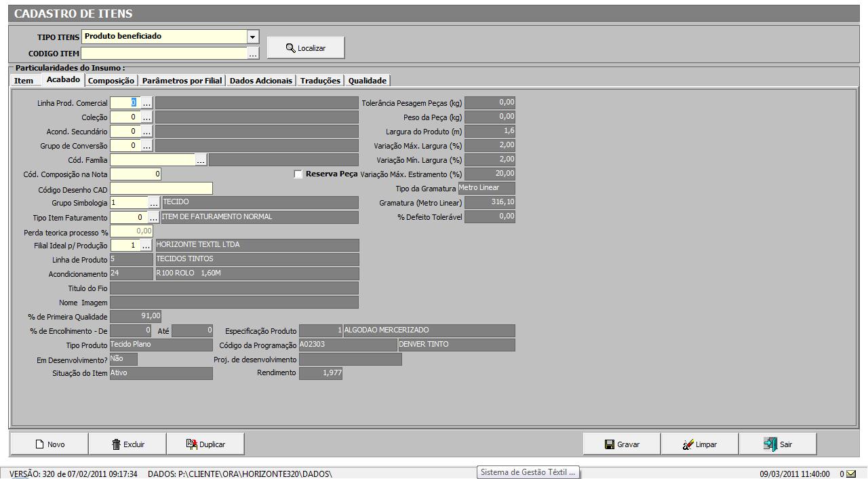Screen dimensions: 868x479
Task: Save with the Gravar floppy disk button
Action: (622, 444)
